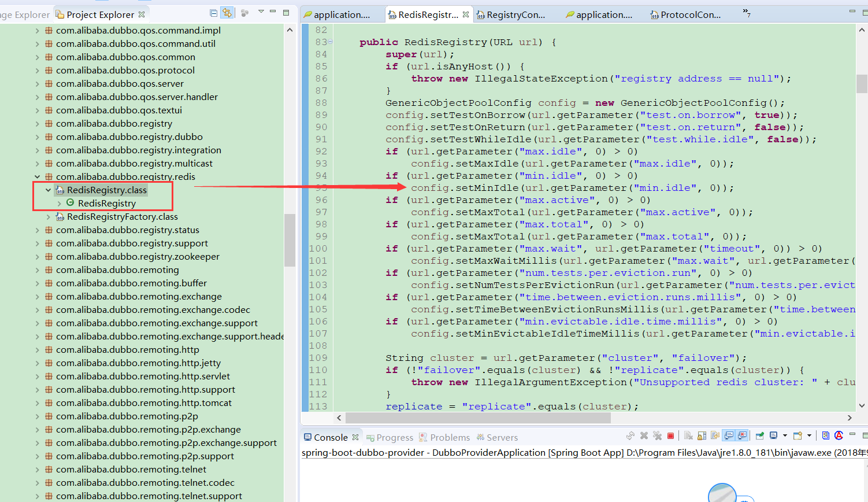Click the com.alibaba.dubbo.registry.status package icon
Image resolution: width=868 pixels, height=502 pixels.
click(x=49, y=230)
